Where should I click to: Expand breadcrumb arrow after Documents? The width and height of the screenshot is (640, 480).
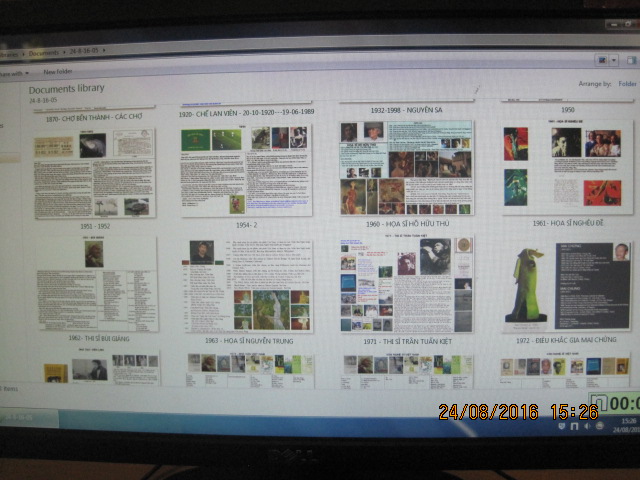click(64, 52)
